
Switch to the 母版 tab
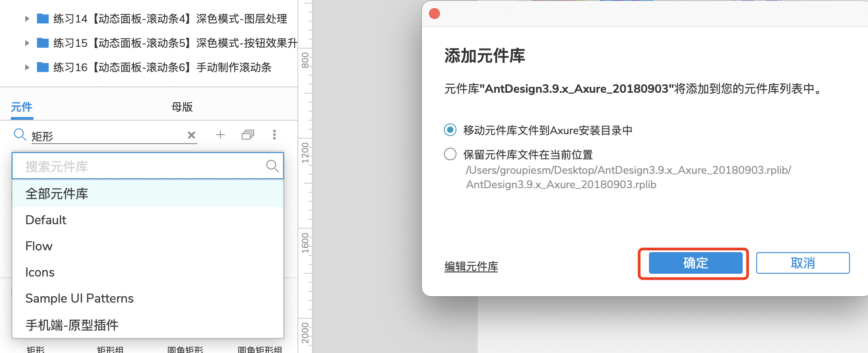(182, 107)
